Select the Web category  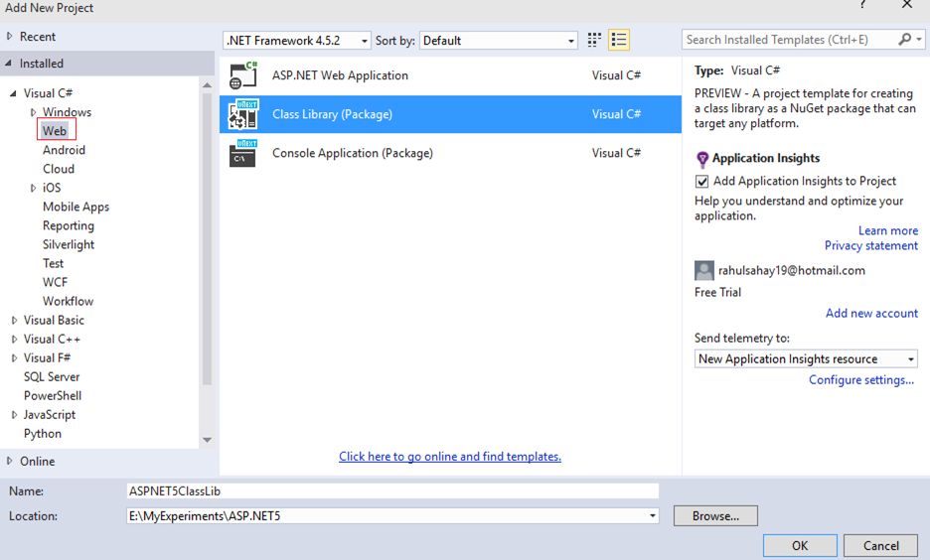coord(55,130)
